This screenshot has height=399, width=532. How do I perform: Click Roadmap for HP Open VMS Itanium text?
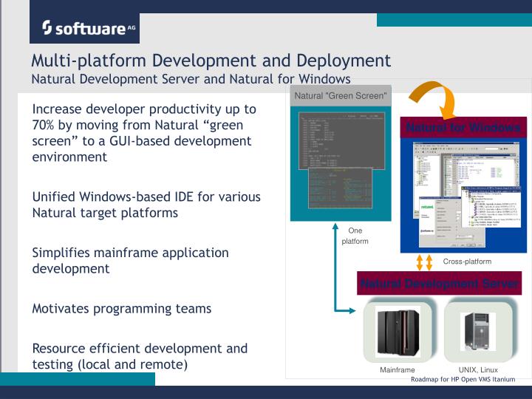[x=463, y=379]
